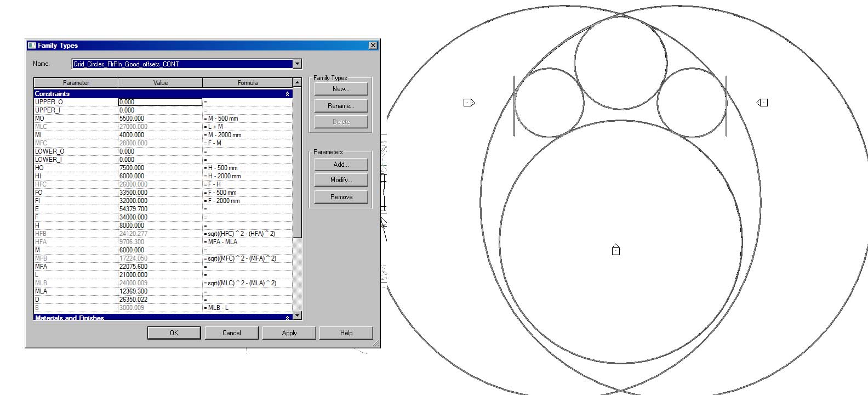Viewport: 868px width, 395px height.
Task: Click the MLB formula cell
Action: click(x=248, y=283)
